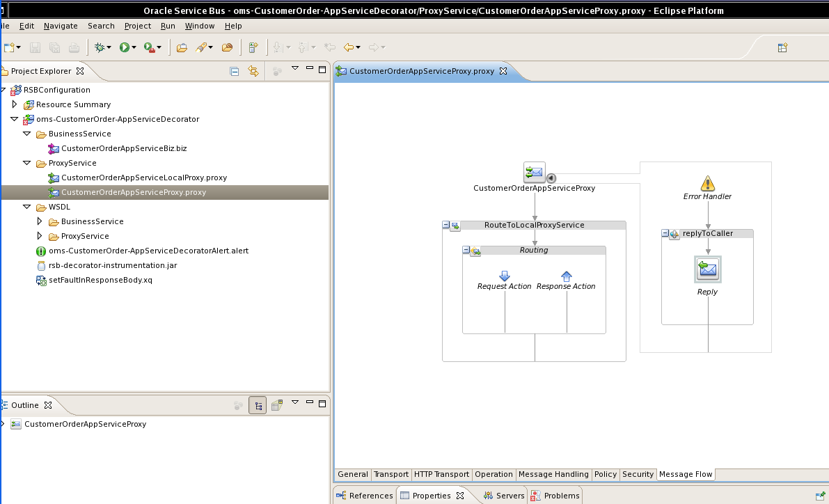829x504 pixels.
Task: Click the New wizard toolbar icon
Action: 8,47
